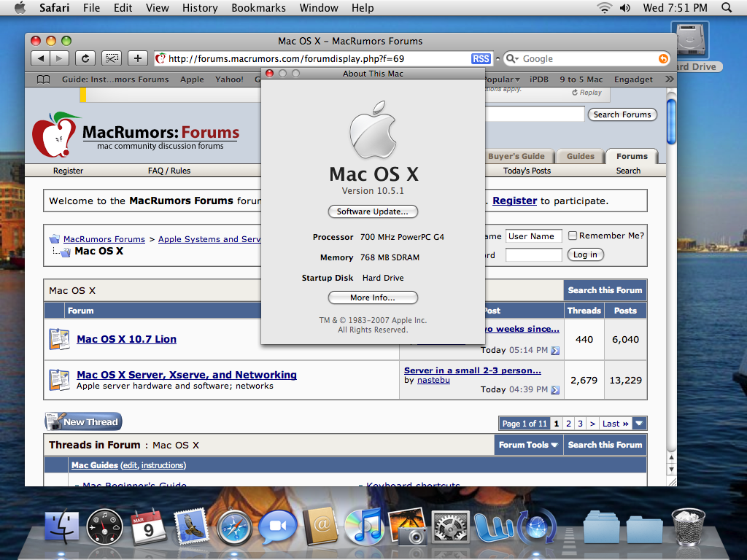This screenshot has height=560, width=747.
Task: Open Google search magnifier dropdown
Action: point(513,58)
